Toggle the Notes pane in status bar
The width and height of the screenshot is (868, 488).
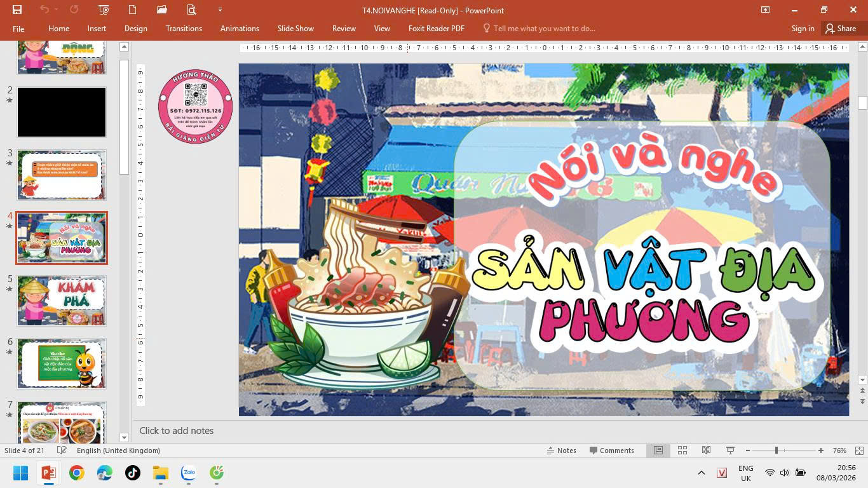[561, 451]
